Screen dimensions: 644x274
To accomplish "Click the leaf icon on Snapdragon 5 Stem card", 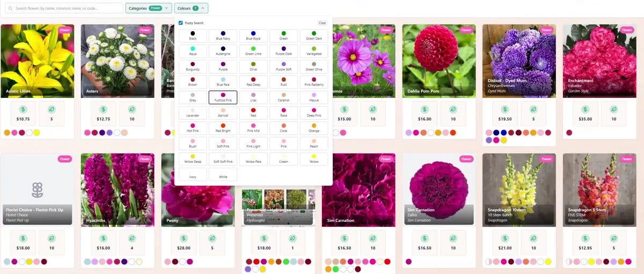I will tap(614, 238).
